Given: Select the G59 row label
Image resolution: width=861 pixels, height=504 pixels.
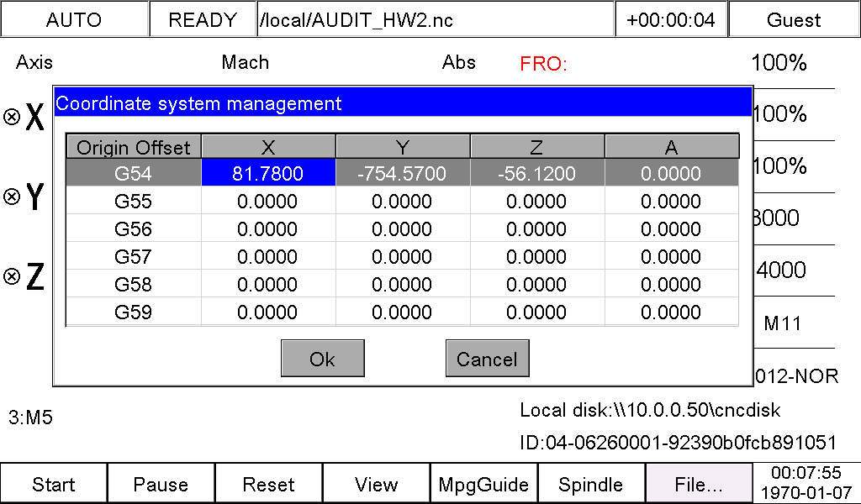Looking at the screenshot, I should (x=134, y=312).
